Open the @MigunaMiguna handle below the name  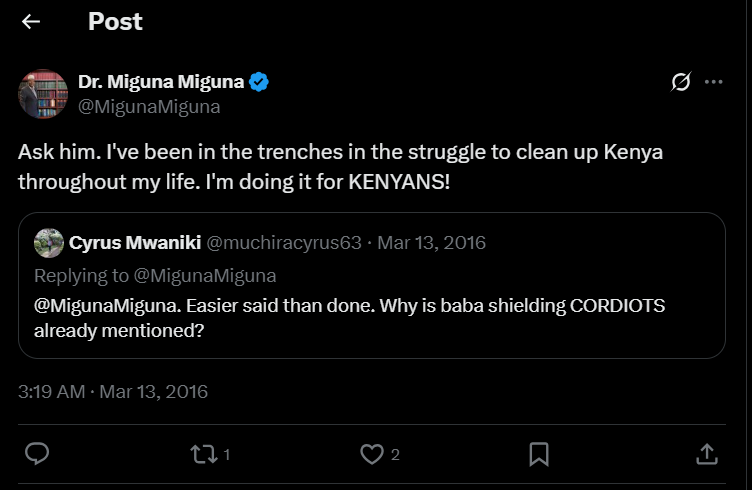pos(149,106)
